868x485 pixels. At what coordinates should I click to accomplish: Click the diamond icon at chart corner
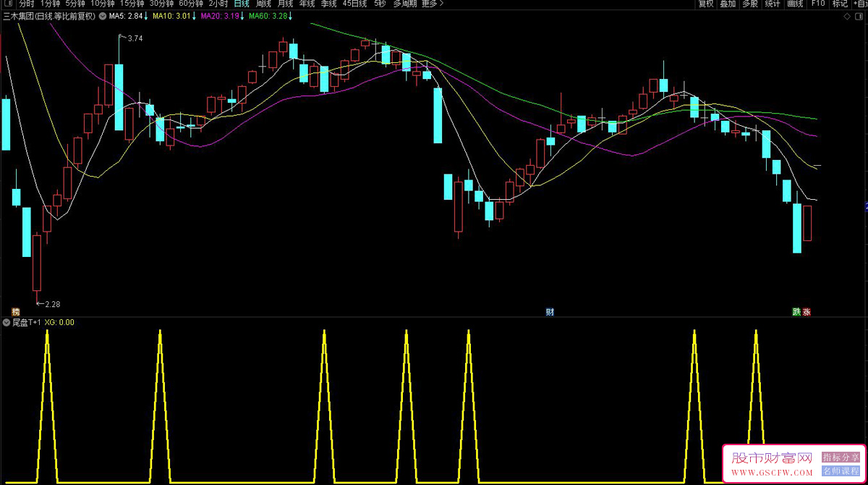(848, 15)
